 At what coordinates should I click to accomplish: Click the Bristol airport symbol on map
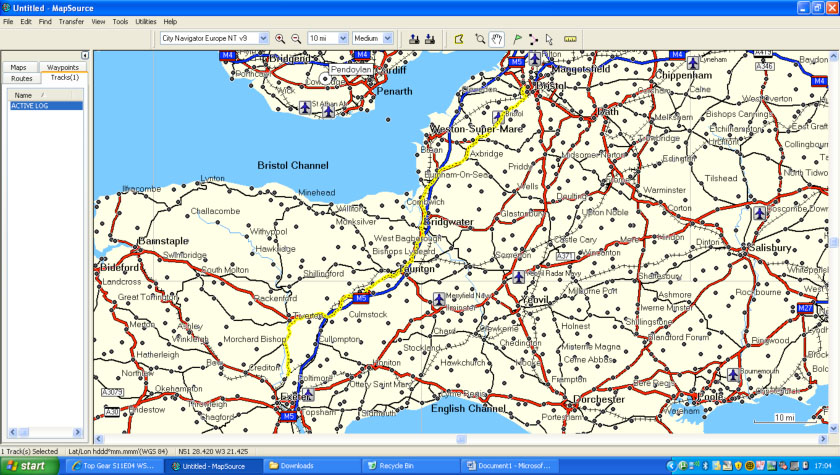tap(498, 116)
